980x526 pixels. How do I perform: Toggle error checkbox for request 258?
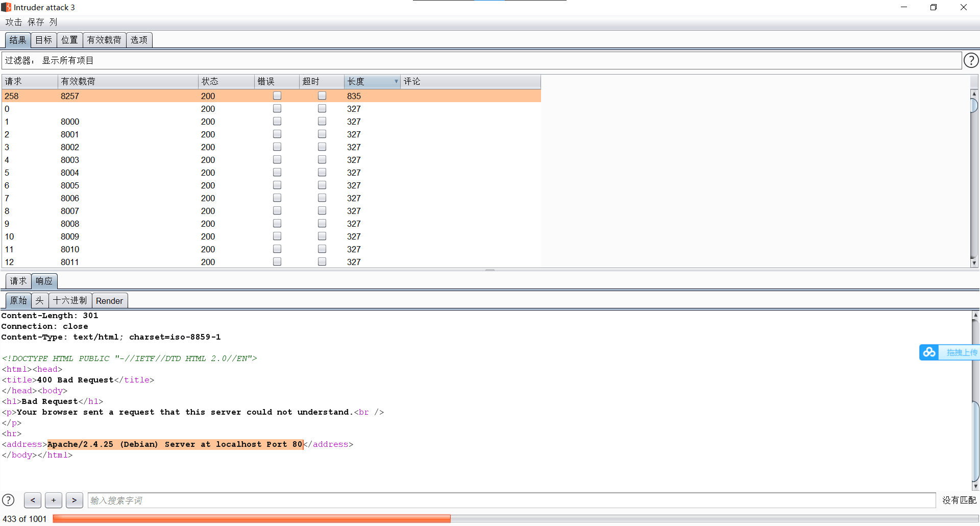pos(277,96)
